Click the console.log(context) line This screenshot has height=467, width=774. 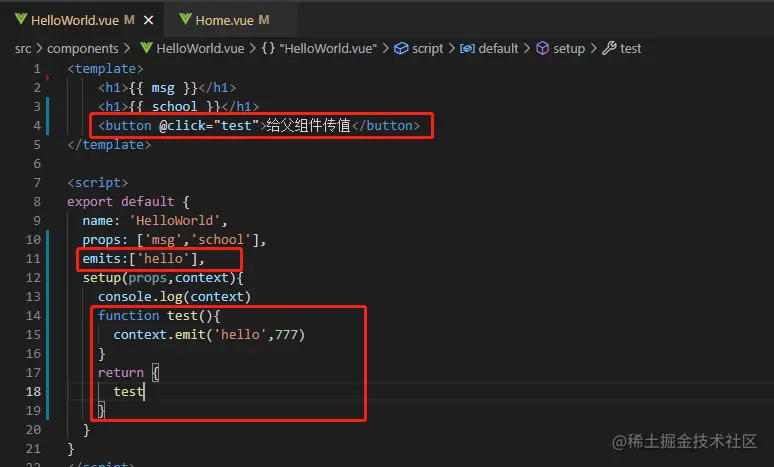click(x=174, y=297)
